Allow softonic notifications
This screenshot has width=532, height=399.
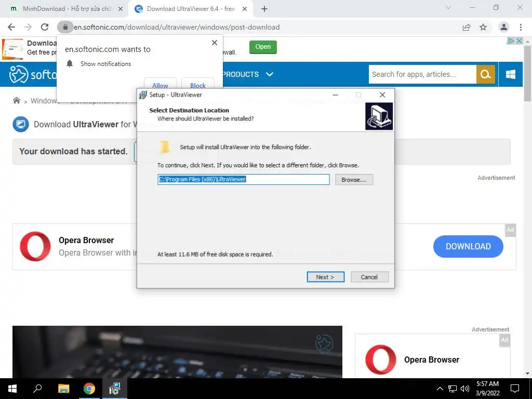point(160,85)
